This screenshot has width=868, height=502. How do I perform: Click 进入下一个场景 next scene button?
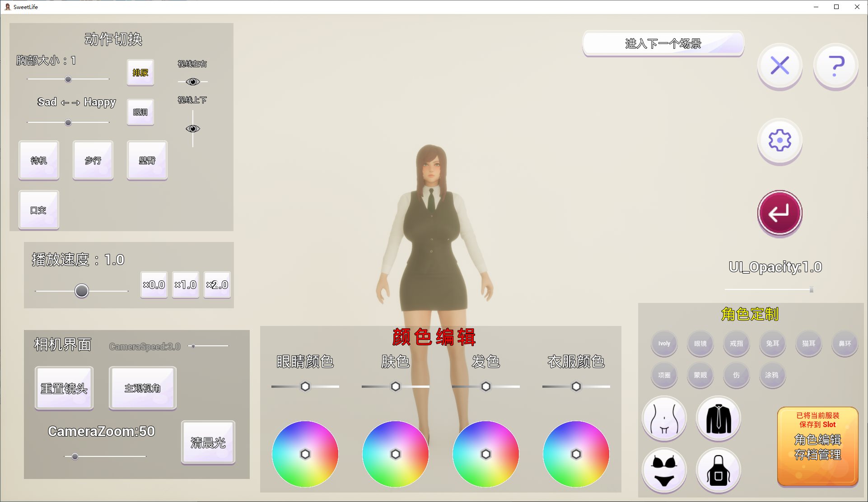(663, 44)
